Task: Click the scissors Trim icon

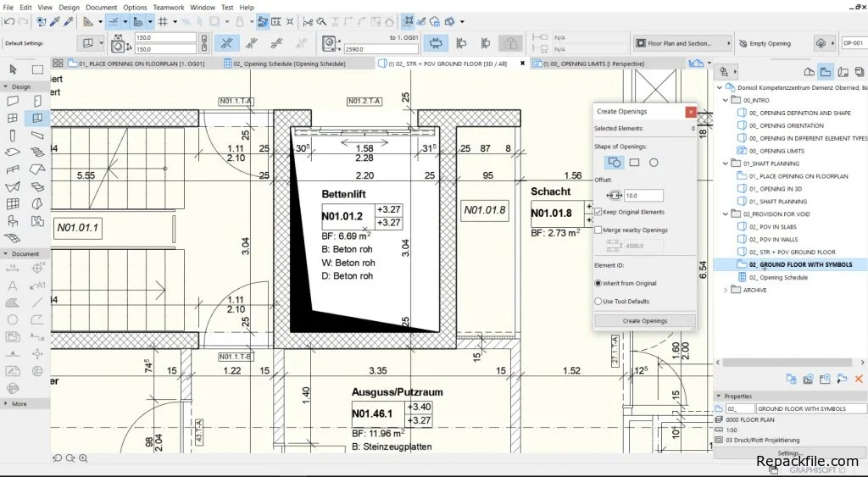Action: click(x=307, y=21)
